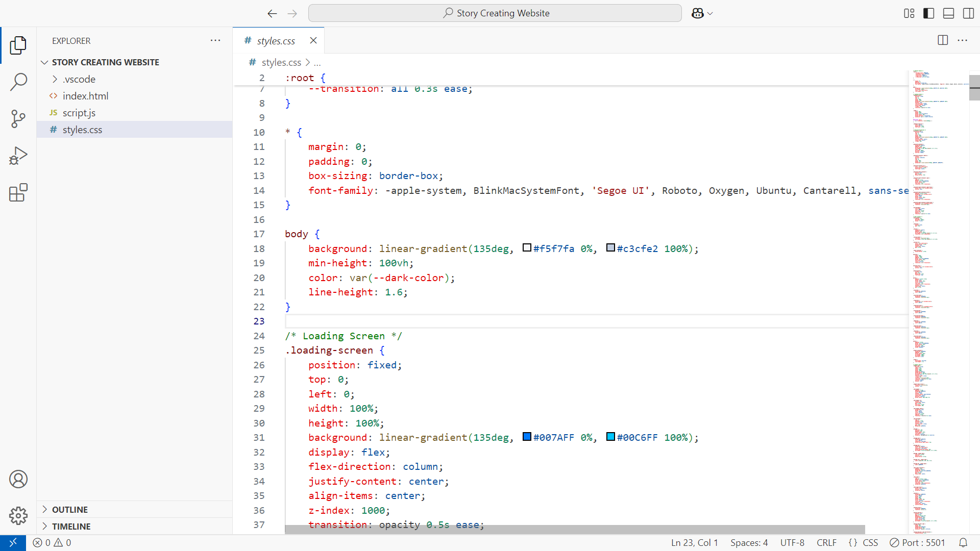Open the remote connection indicator in status bar
980x551 pixels.
coord(13,542)
